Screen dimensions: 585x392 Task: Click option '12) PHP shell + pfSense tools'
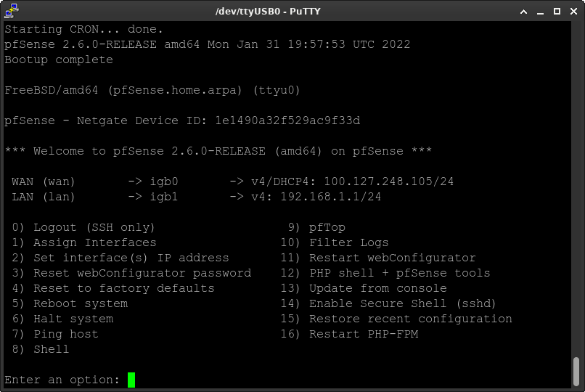[385, 273]
